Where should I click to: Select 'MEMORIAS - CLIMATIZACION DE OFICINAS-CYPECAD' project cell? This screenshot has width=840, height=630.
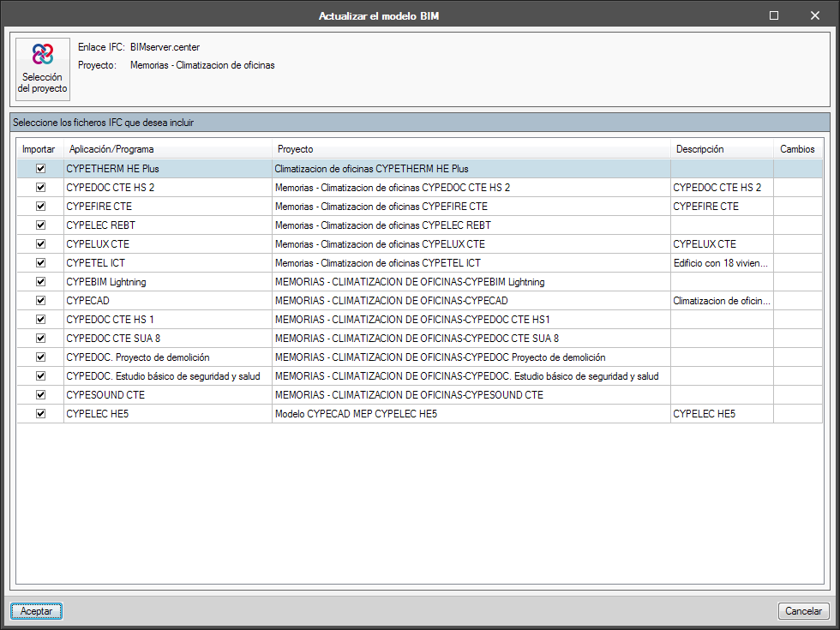click(x=471, y=301)
